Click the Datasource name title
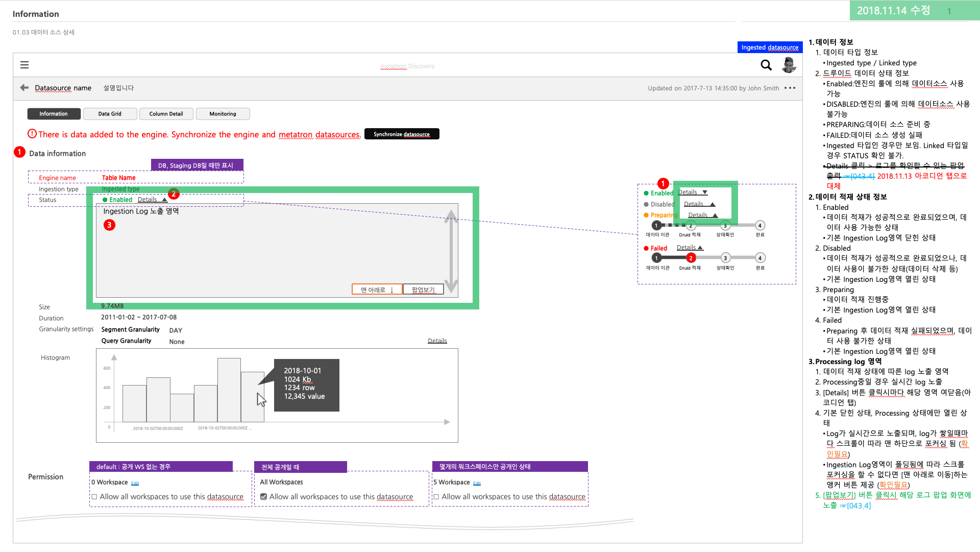 63,88
